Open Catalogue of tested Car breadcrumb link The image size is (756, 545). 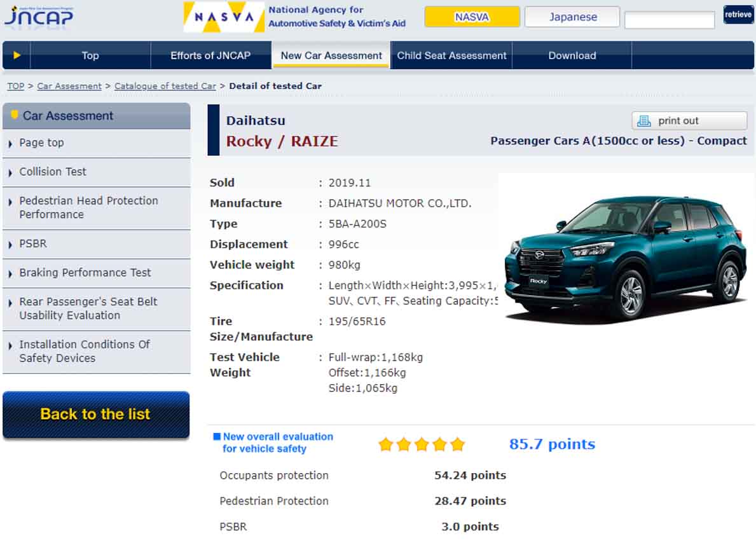165,86
